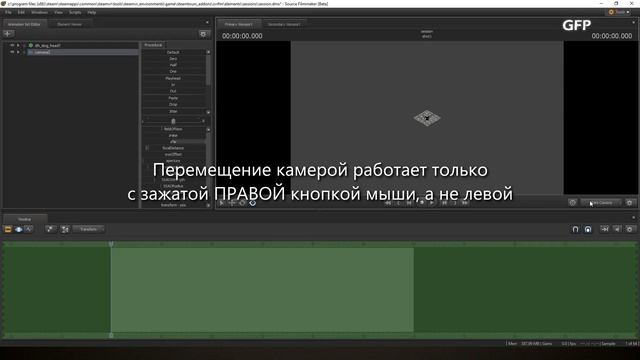Apply the Zero preset

tap(173, 59)
